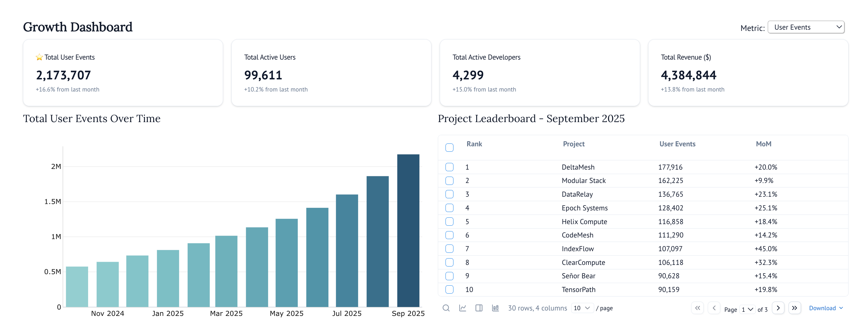
Task: Go to the next leaderboard page
Action: coord(778,308)
